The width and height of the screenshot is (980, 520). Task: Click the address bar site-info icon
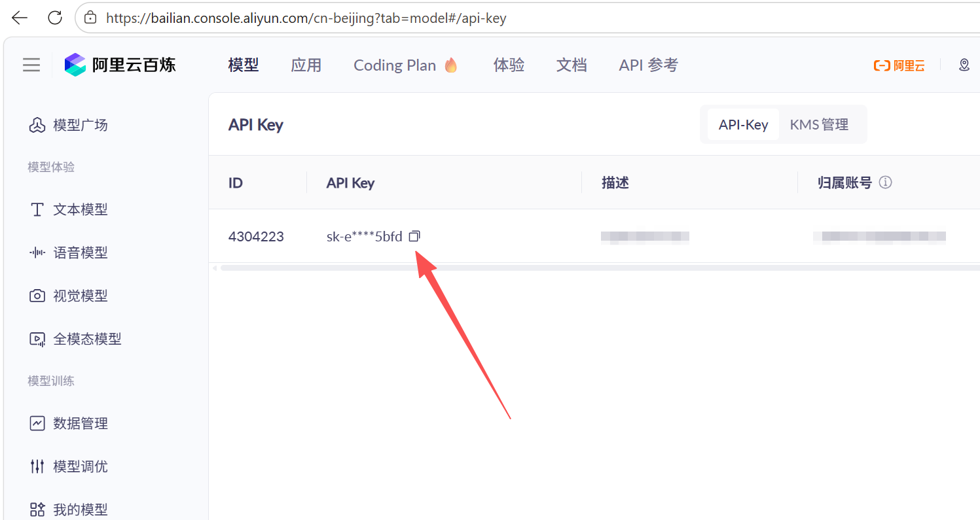(91, 18)
